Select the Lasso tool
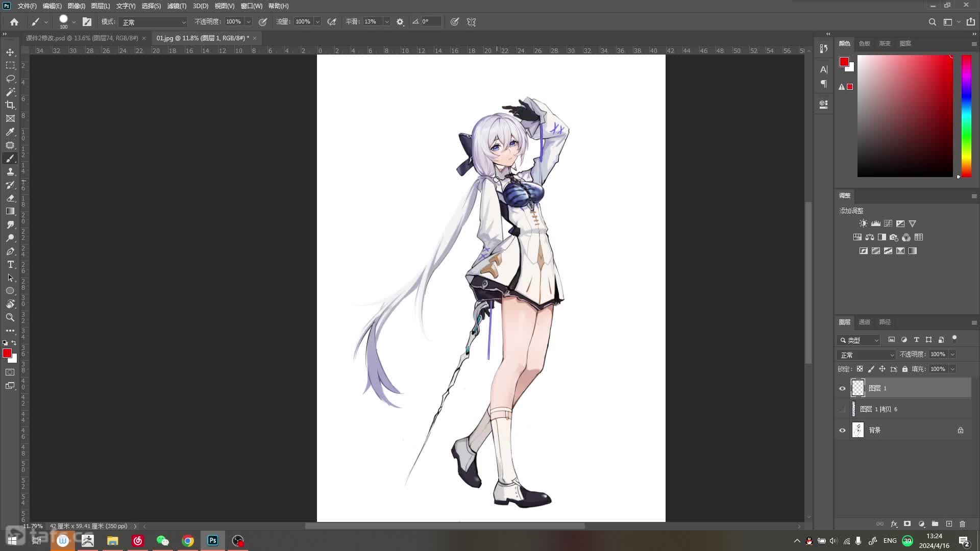Screen dimensions: 980x551 click(10, 79)
